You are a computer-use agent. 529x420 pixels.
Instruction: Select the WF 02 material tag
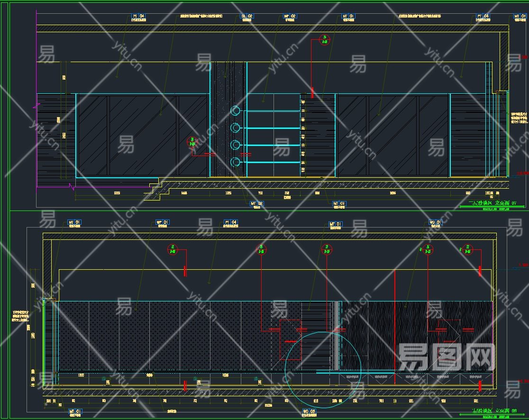[x=290, y=16]
